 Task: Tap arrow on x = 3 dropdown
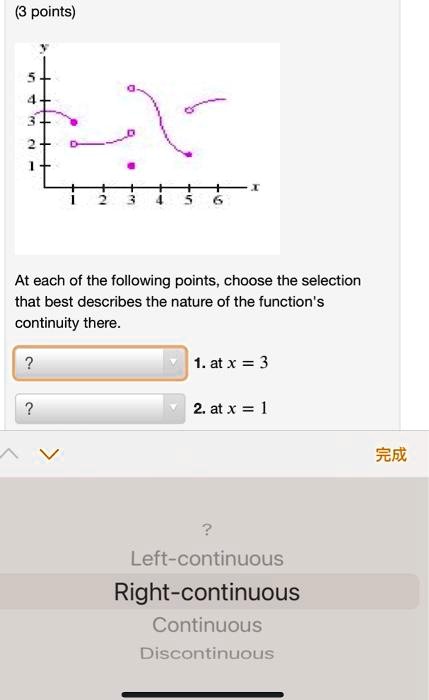coord(172,363)
